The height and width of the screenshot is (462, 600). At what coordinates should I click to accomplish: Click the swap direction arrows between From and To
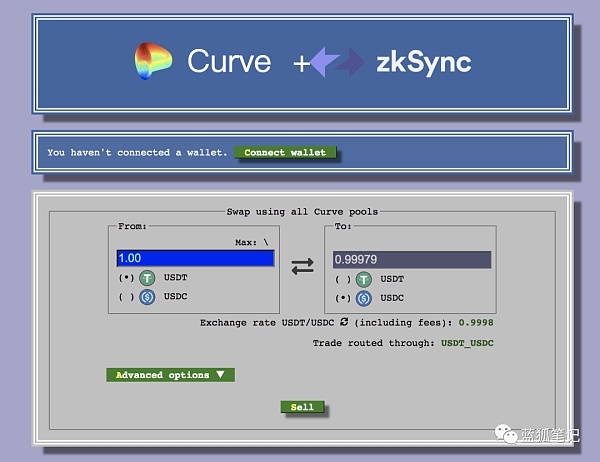(x=302, y=266)
